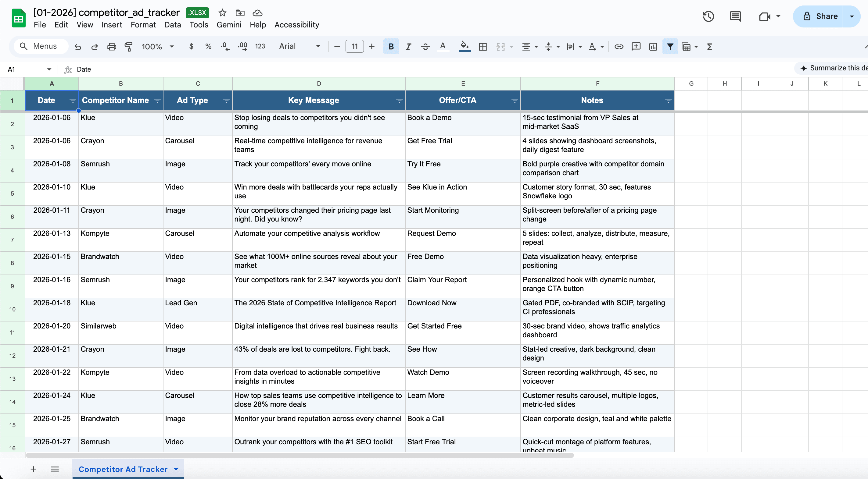The image size is (868, 479).
Task: Insert a link
Action: (x=619, y=46)
